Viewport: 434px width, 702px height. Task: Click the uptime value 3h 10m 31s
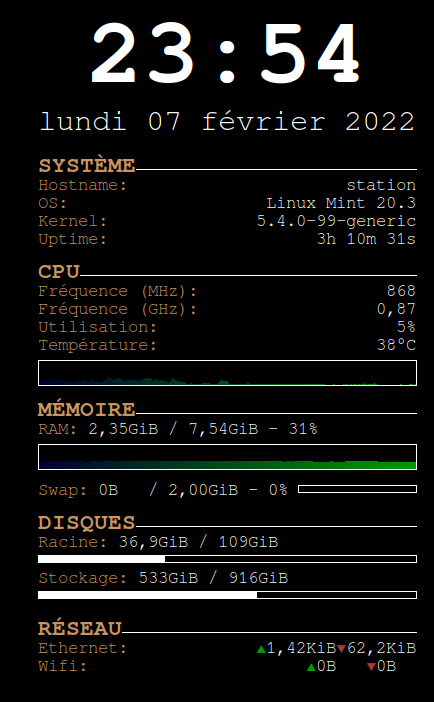coord(366,240)
